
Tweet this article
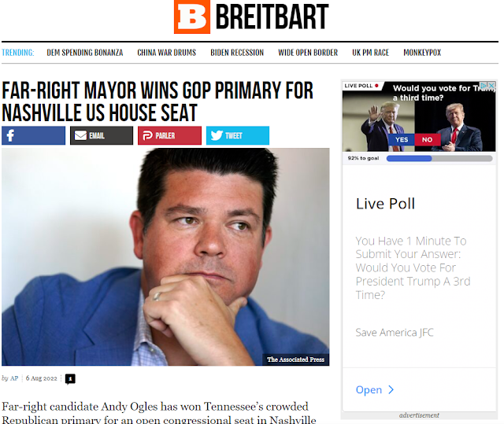pos(238,135)
